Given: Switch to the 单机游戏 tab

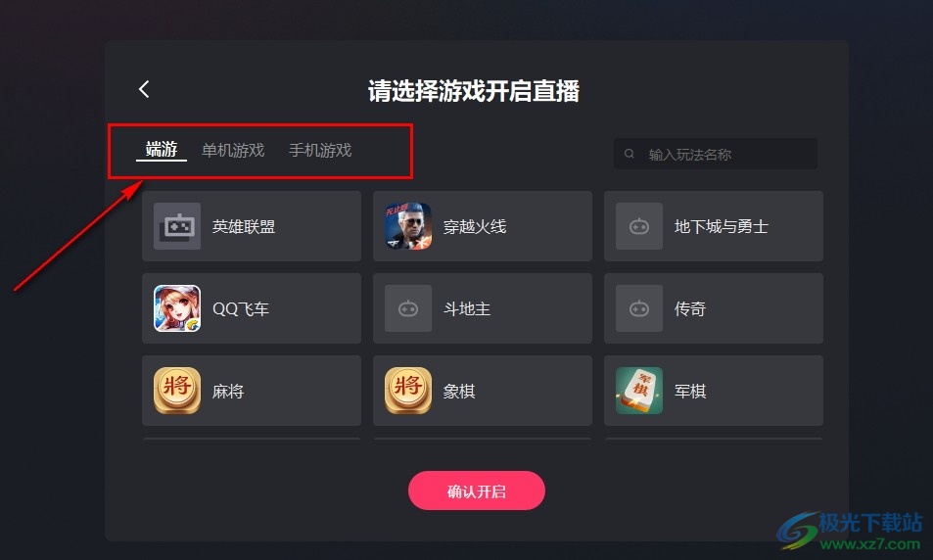Looking at the screenshot, I should click(233, 150).
